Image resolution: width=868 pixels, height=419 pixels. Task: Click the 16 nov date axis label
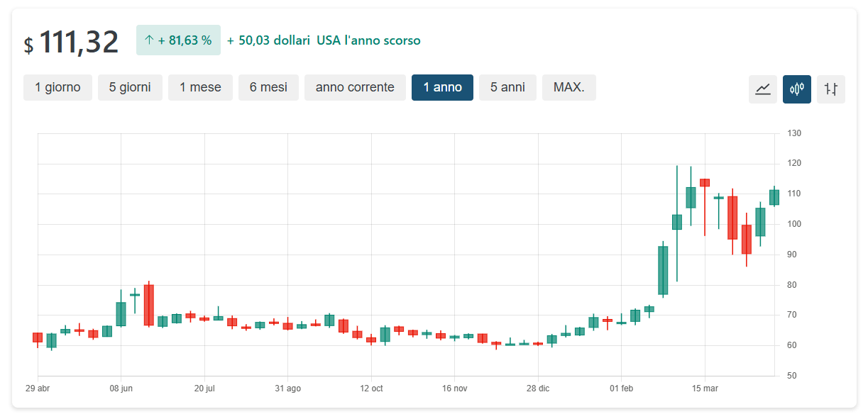tap(454, 389)
